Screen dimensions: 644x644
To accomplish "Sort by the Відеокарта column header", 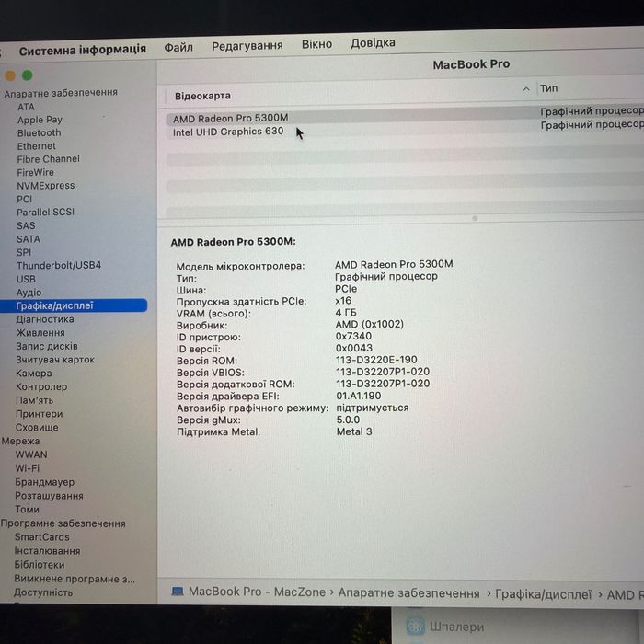I will point(202,96).
